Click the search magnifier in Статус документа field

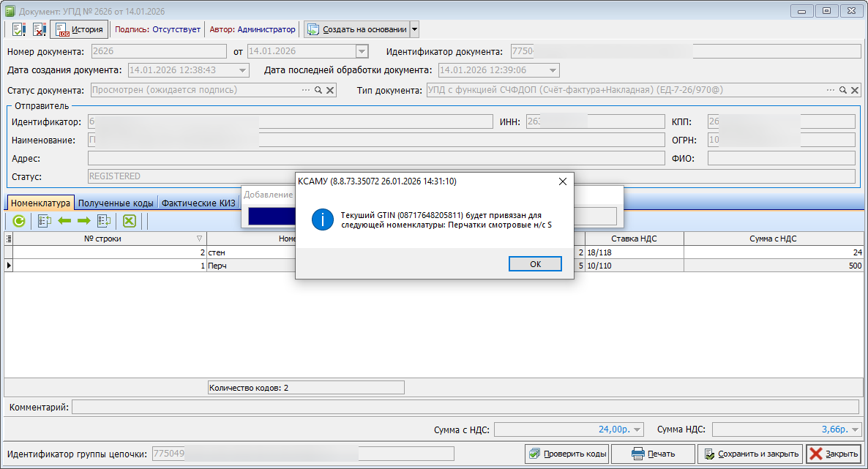tap(318, 90)
